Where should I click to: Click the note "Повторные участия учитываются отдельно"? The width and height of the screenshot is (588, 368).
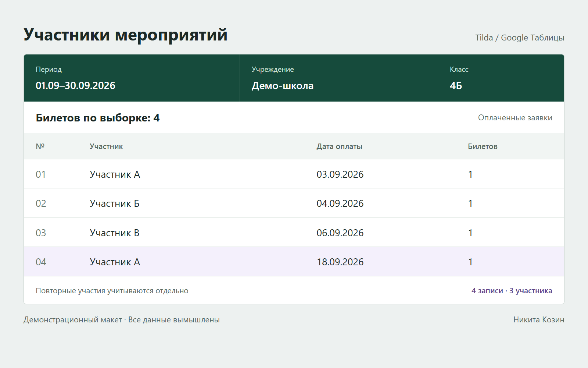(x=112, y=291)
